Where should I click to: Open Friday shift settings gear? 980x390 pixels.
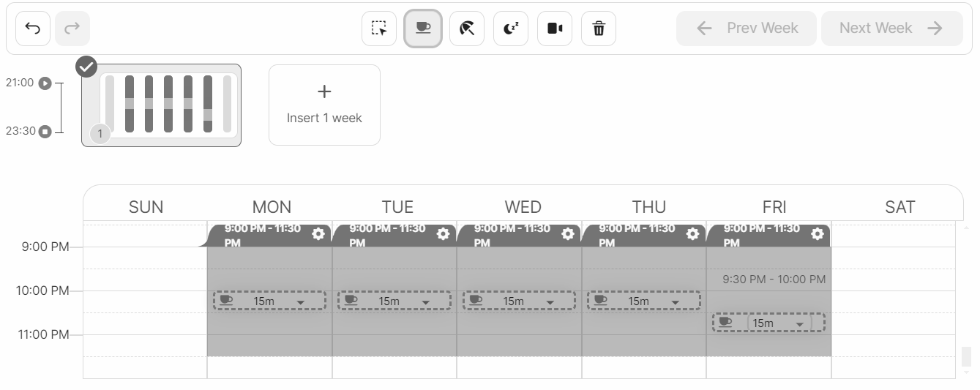(x=818, y=234)
